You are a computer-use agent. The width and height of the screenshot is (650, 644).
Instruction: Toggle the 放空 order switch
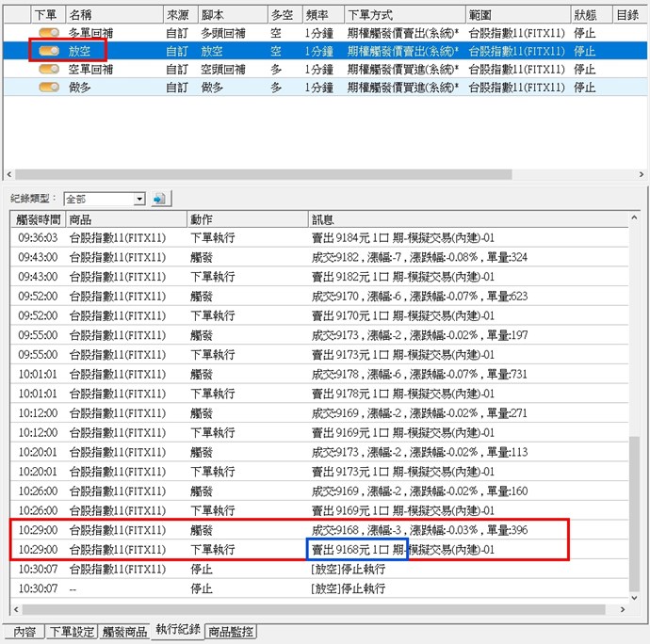click(x=49, y=51)
